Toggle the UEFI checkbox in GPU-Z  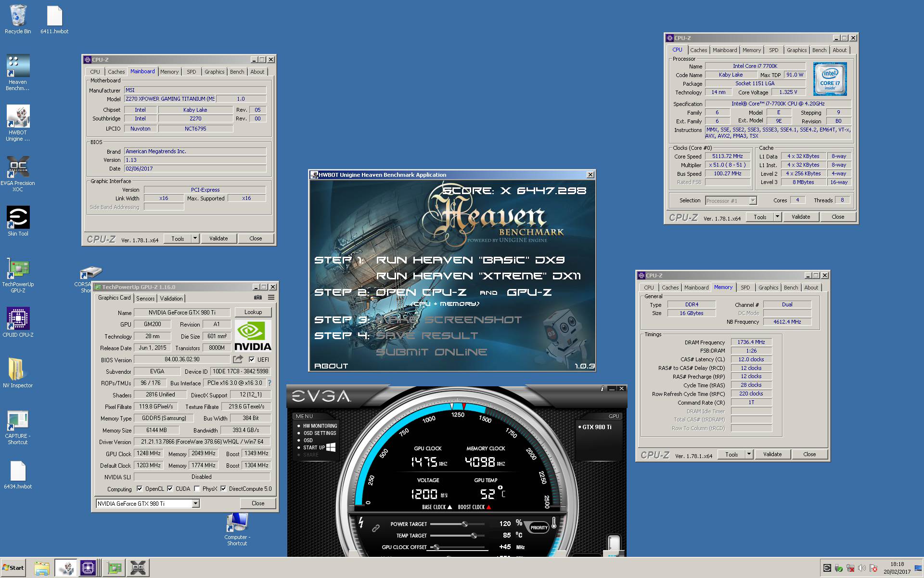pos(252,359)
